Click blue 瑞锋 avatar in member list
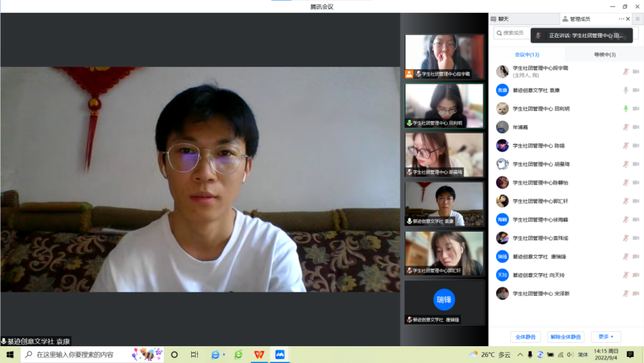644x363 pixels. [502, 257]
